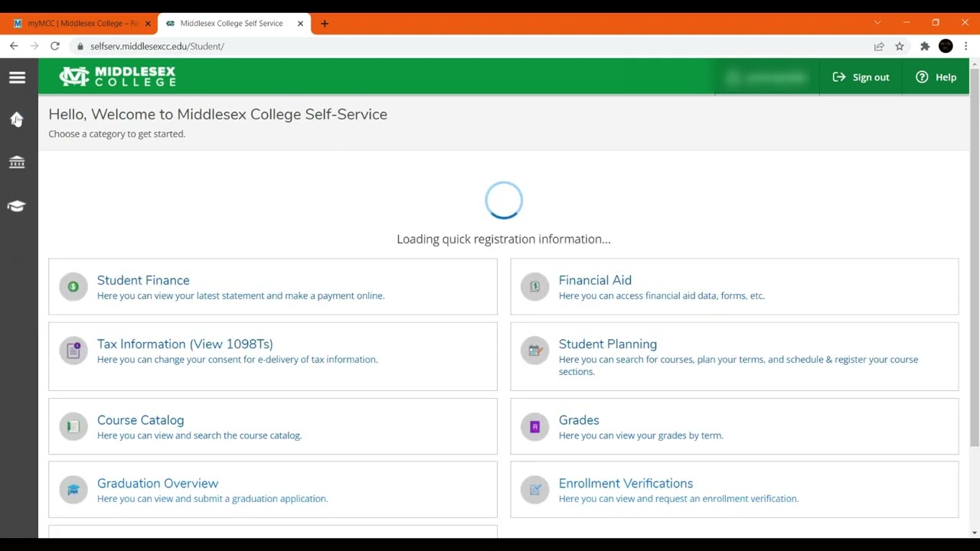Open the Help button in header
The width and height of the screenshot is (980, 551).
936,77
